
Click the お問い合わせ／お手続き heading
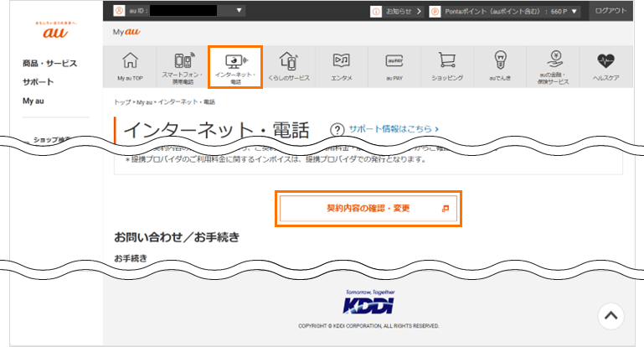(177, 237)
